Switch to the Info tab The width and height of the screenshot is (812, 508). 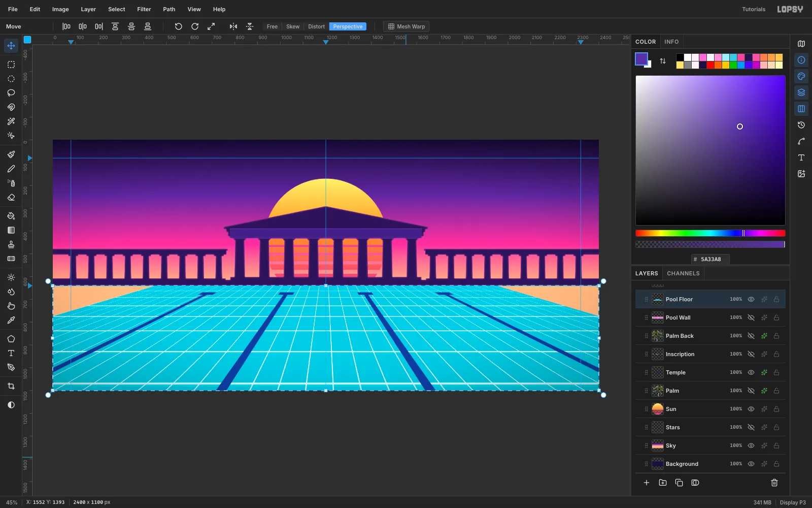tap(671, 42)
